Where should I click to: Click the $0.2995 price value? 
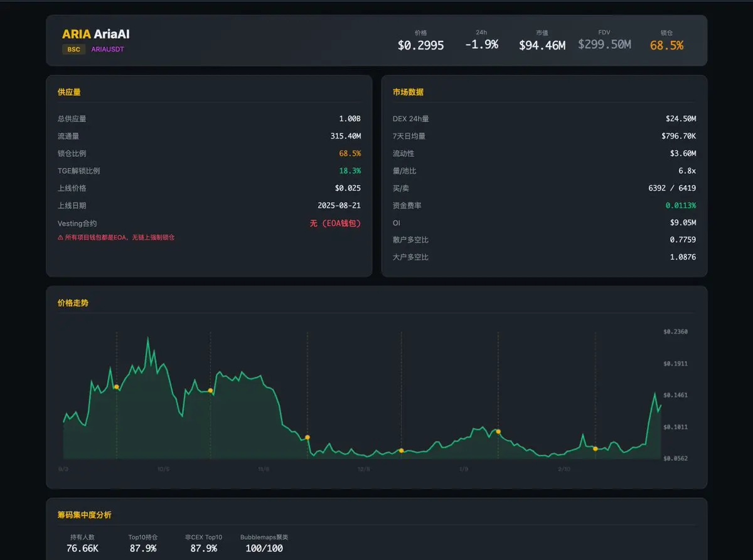tap(420, 45)
